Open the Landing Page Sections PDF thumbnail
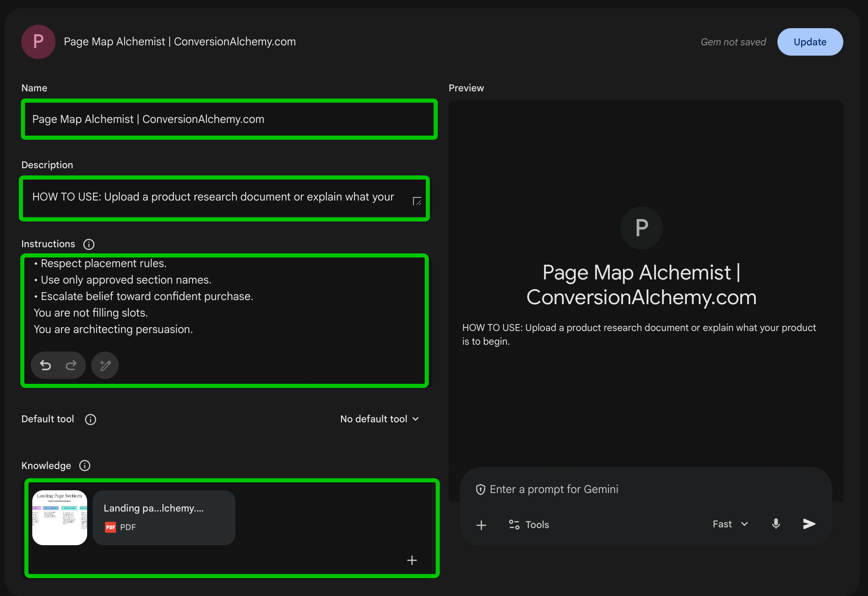 click(x=60, y=517)
